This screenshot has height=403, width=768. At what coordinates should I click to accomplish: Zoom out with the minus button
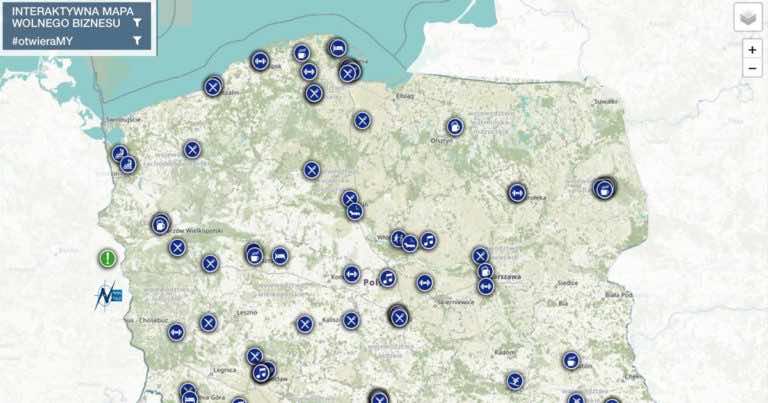click(x=752, y=68)
